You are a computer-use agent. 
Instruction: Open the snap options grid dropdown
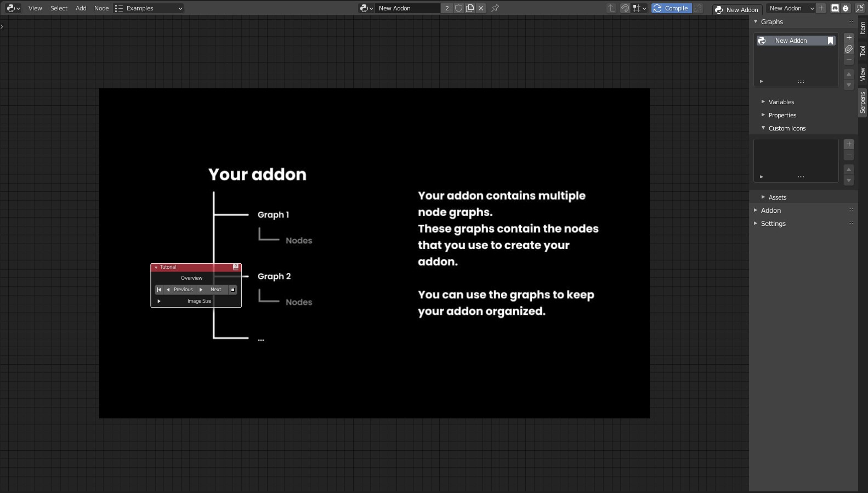pos(639,8)
